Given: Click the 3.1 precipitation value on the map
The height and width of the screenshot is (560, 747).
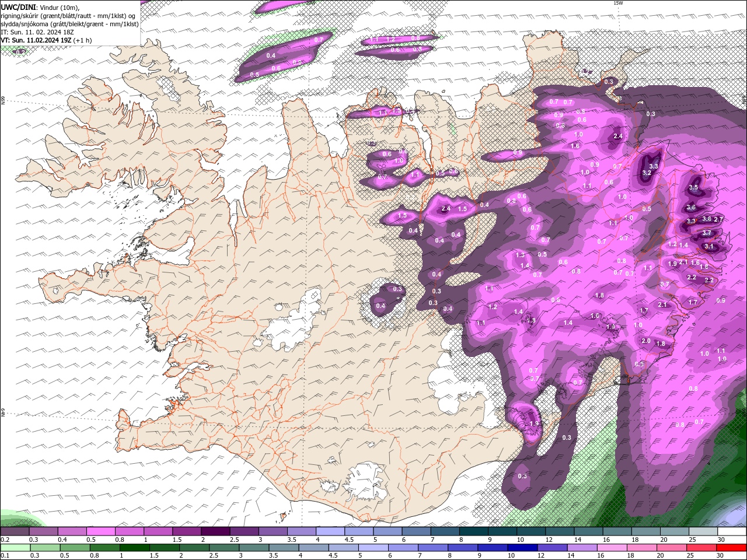Looking at the screenshot, I should pos(709,247).
